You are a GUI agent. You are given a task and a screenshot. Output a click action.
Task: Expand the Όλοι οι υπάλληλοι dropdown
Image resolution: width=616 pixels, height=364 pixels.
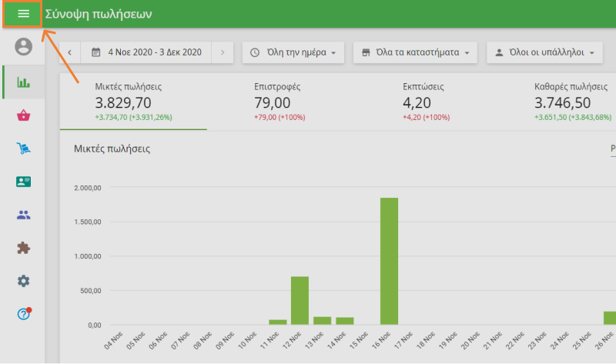pos(544,52)
